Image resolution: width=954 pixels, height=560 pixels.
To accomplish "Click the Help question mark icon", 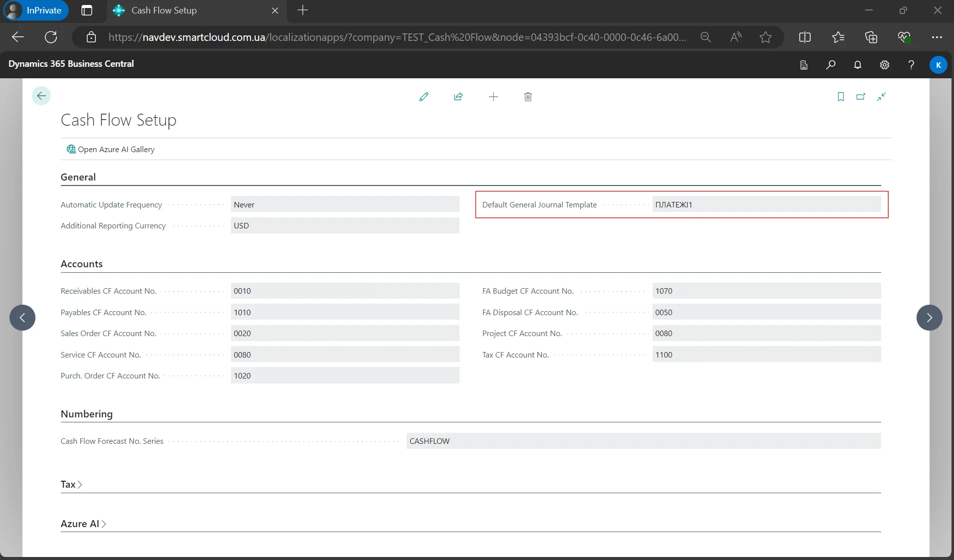I will pyautogui.click(x=911, y=65).
